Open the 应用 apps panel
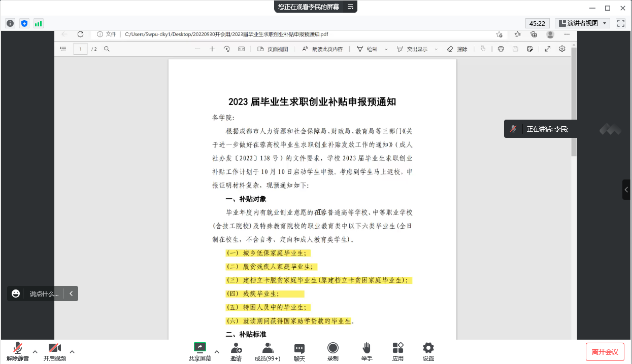632x364 pixels. [x=398, y=351]
